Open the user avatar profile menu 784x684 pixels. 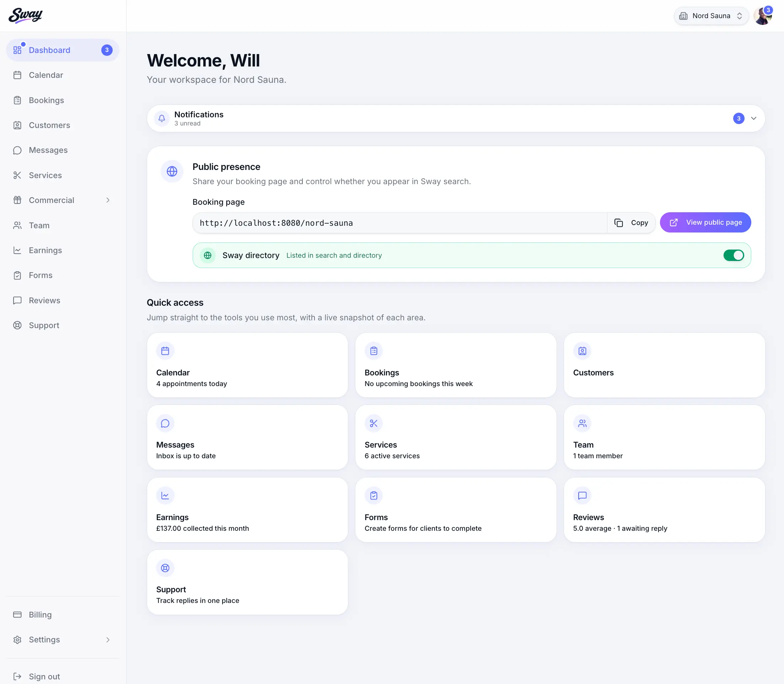pyautogui.click(x=763, y=16)
